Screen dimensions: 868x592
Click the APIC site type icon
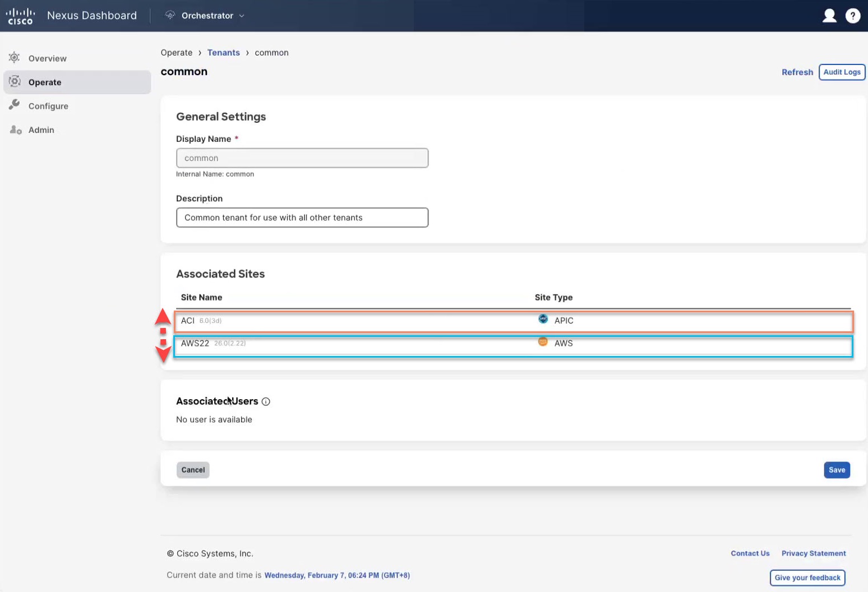click(x=543, y=319)
